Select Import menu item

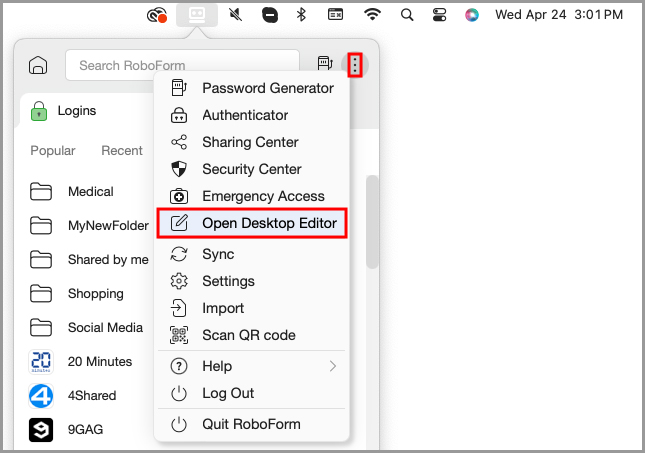coord(252,308)
